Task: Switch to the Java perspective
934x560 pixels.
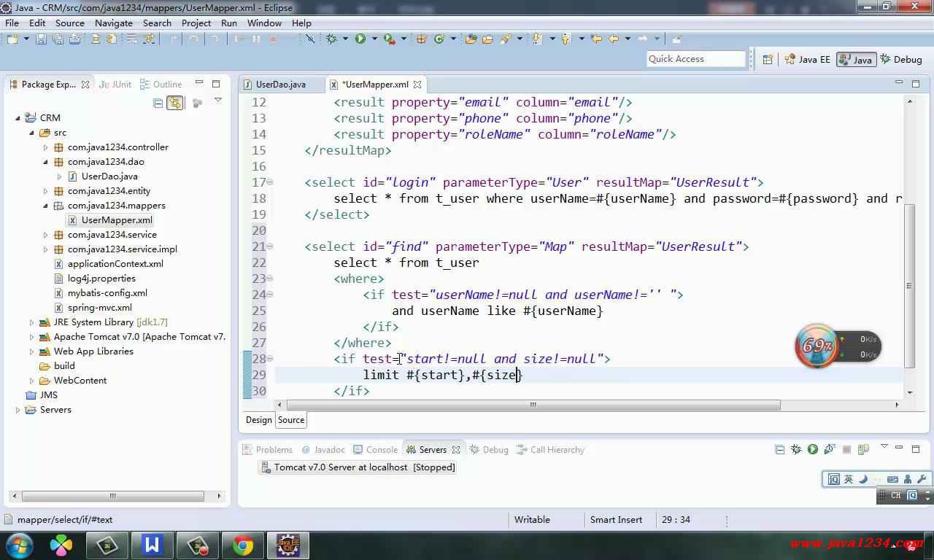Action: click(x=856, y=59)
